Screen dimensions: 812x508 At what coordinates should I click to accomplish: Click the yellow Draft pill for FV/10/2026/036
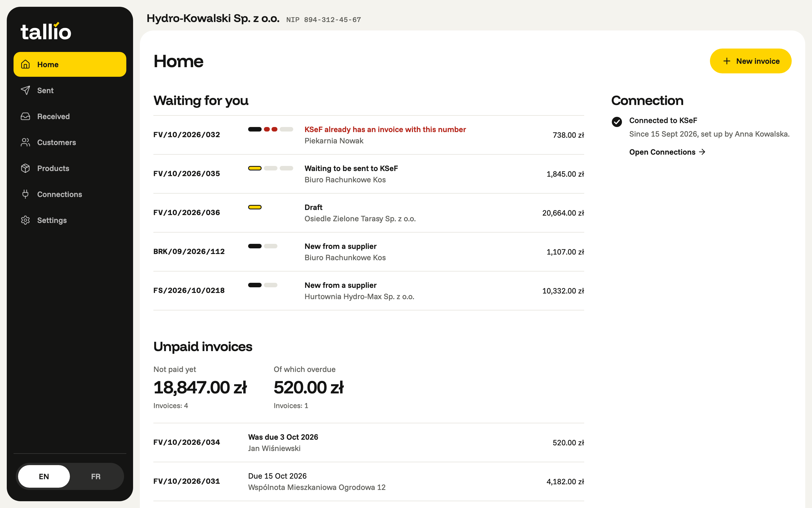pyautogui.click(x=255, y=207)
